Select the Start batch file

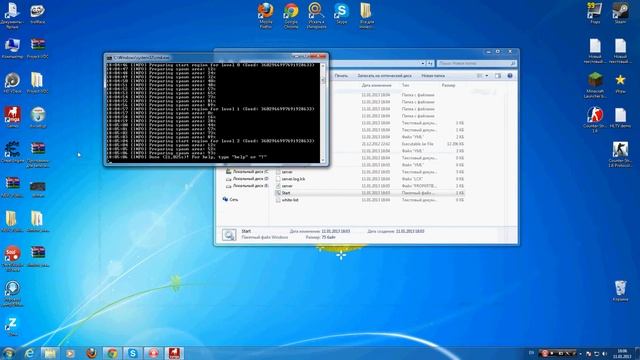tap(369, 193)
